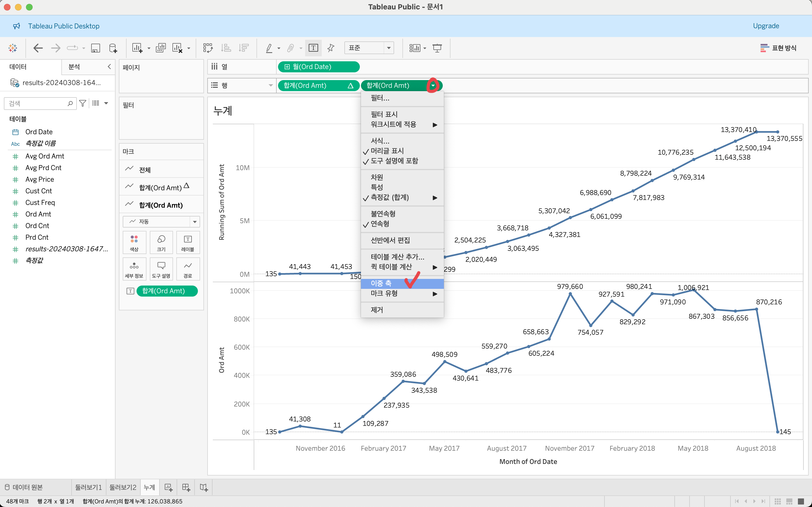Click the presentation mode icon
This screenshot has height=507, width=812.
point(437,48)
